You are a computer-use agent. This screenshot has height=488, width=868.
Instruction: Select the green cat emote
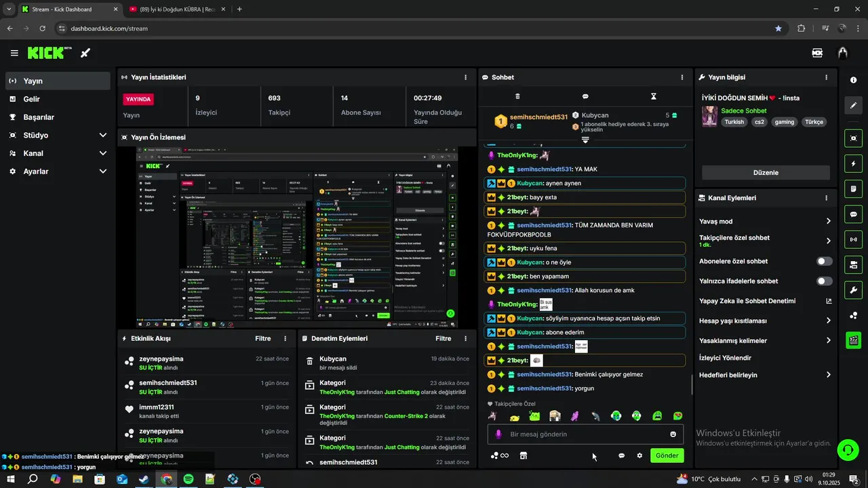coord(534,416)
